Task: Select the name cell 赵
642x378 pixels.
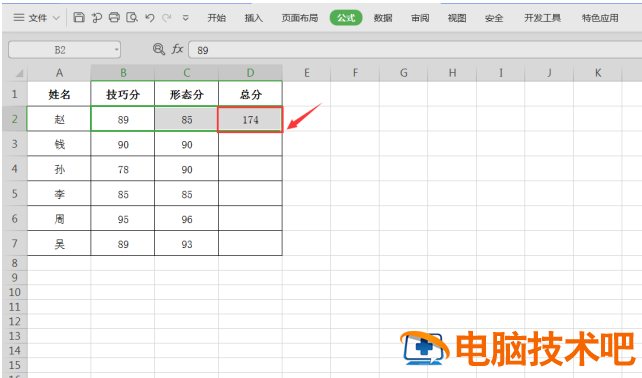Action: tap(59, 119)
